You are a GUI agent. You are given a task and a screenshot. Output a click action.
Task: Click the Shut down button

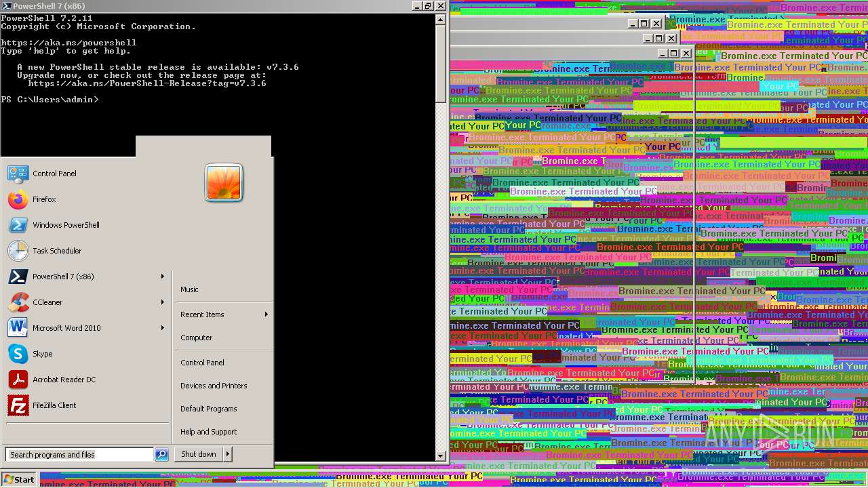[199, 454]
